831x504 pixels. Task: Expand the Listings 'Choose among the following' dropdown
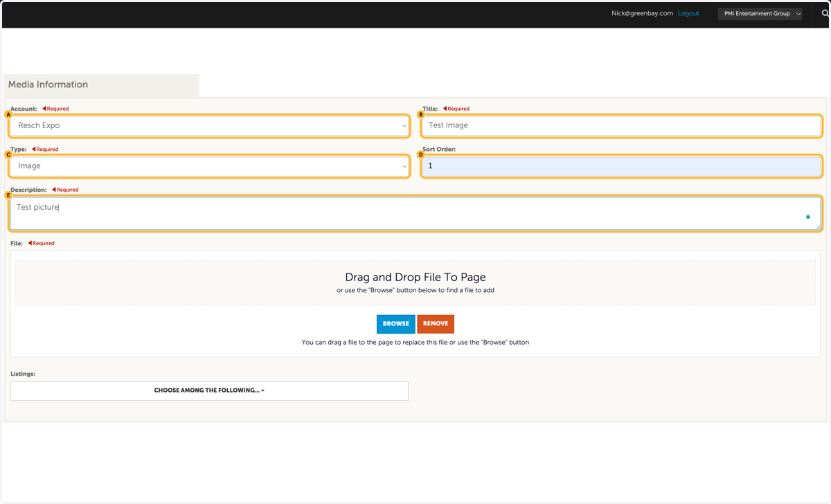point(209,390)
